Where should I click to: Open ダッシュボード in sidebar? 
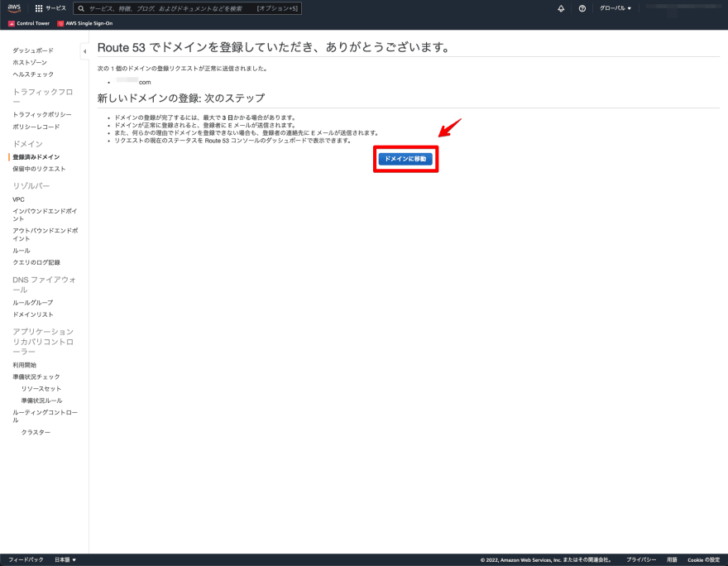33,50
